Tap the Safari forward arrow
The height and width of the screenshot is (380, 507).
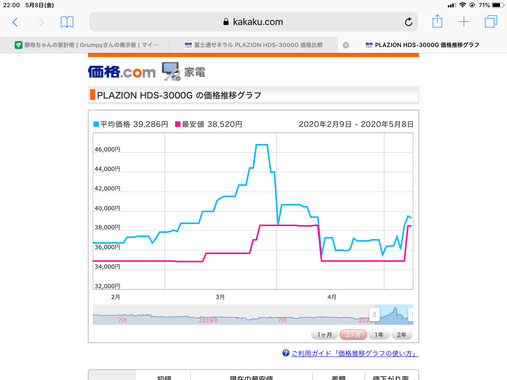coord(41,22)
